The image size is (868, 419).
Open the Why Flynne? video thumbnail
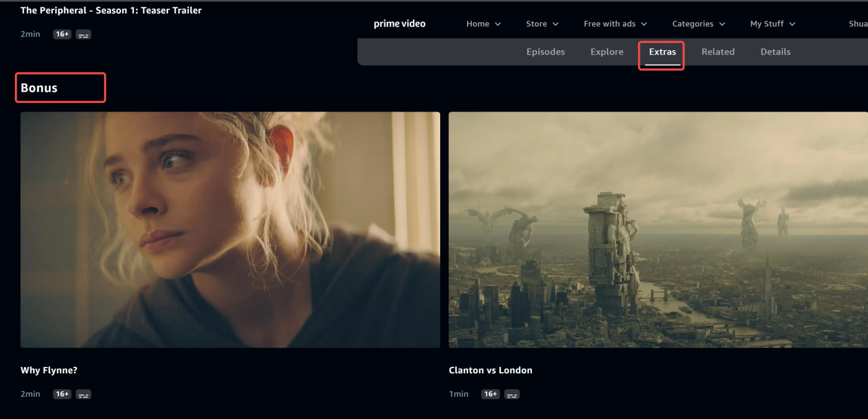pos(230,229)
